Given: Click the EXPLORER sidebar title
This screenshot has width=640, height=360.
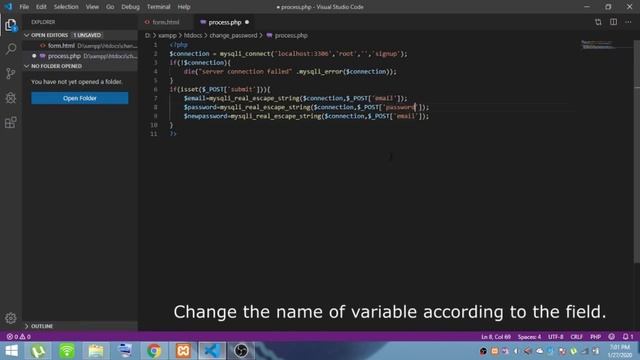Looking at the screenshot, I should pyautogui.click(x=43, y=22).
